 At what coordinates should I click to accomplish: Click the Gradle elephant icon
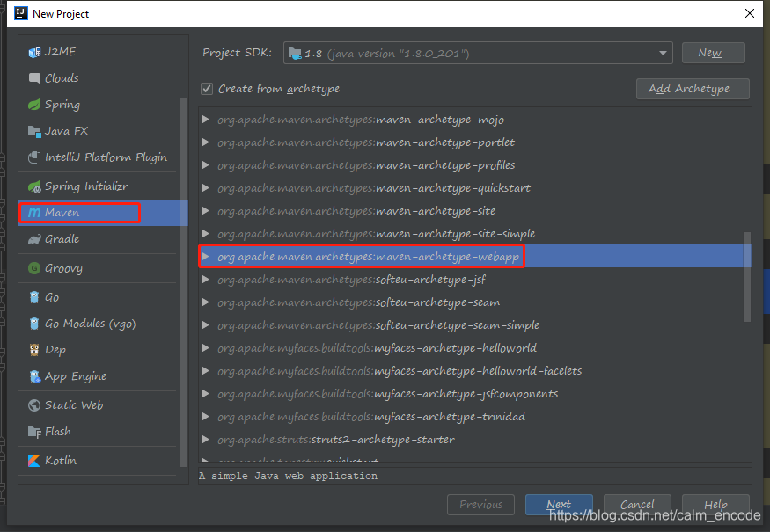[x=34, y=239]
